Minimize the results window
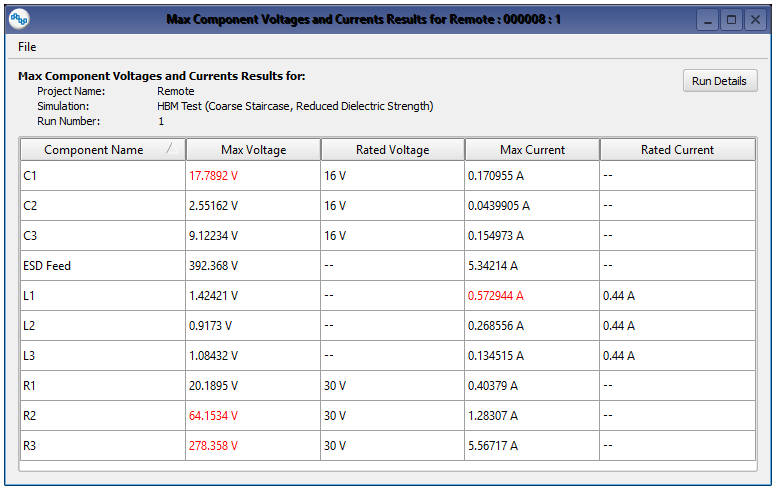 coord(707,20)
